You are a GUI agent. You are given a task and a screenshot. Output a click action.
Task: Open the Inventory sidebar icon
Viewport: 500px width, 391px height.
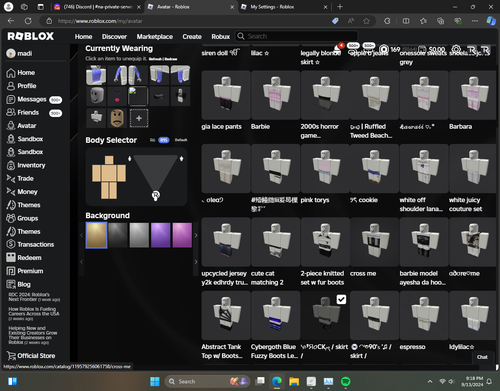pos(11,165)
